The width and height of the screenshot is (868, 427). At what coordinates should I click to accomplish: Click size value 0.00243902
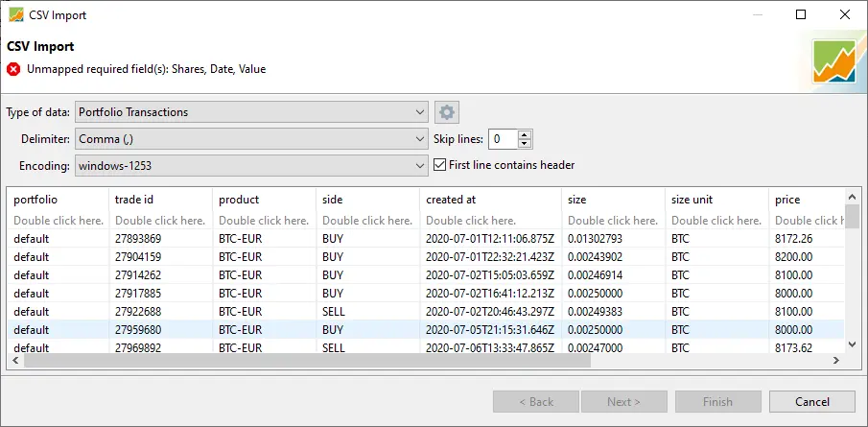(x=595, y=257)
